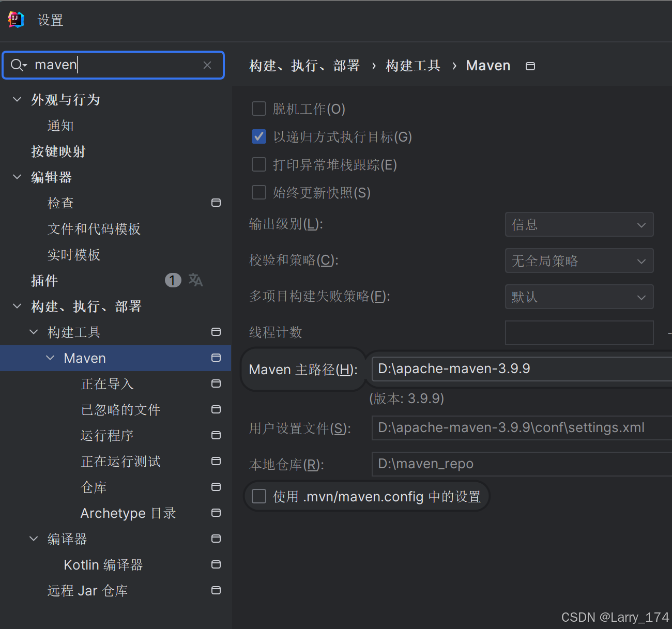The height and width of the screenshot is (629, 672).
Task: Select the Archetype 目录 settings page
Action: click(x=128, y=513)
